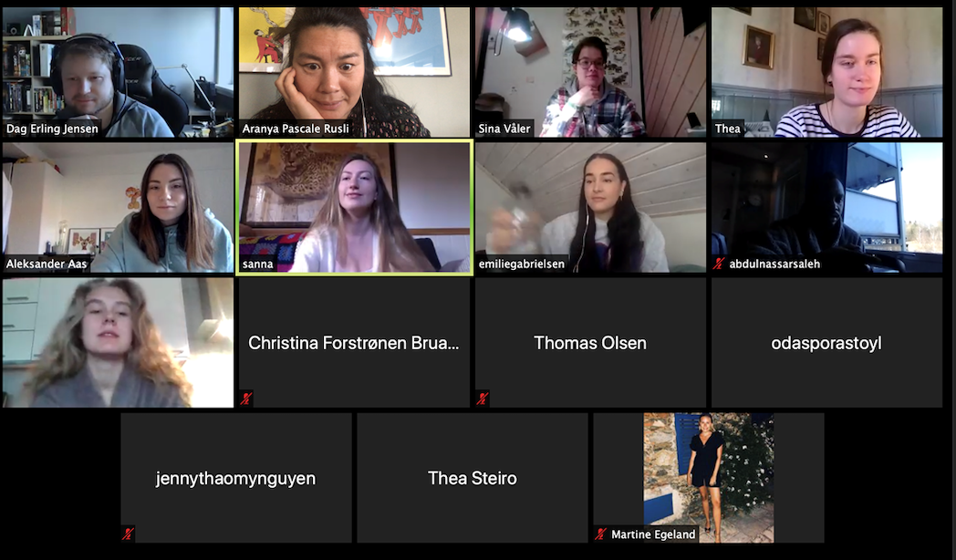Select Sina Våler's video tile
Viewport: 956px width, 560px height.
click(591, 72)
